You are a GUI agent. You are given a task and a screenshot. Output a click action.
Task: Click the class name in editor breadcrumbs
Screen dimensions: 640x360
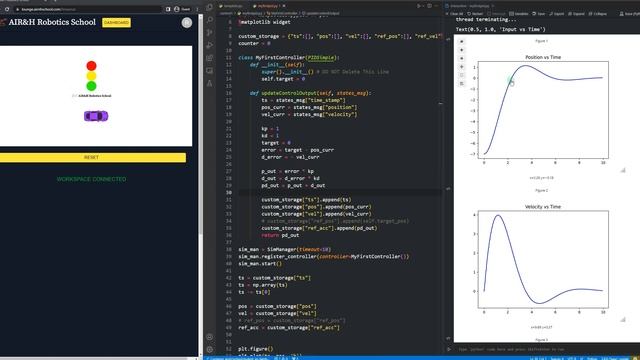pyautogui.click(x=283, y=13)
